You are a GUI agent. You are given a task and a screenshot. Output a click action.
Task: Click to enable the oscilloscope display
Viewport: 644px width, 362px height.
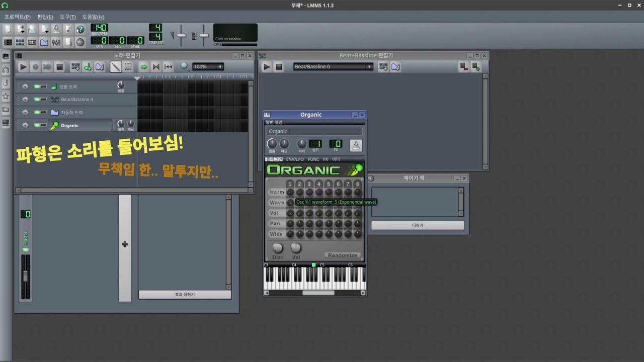point(235,33)
